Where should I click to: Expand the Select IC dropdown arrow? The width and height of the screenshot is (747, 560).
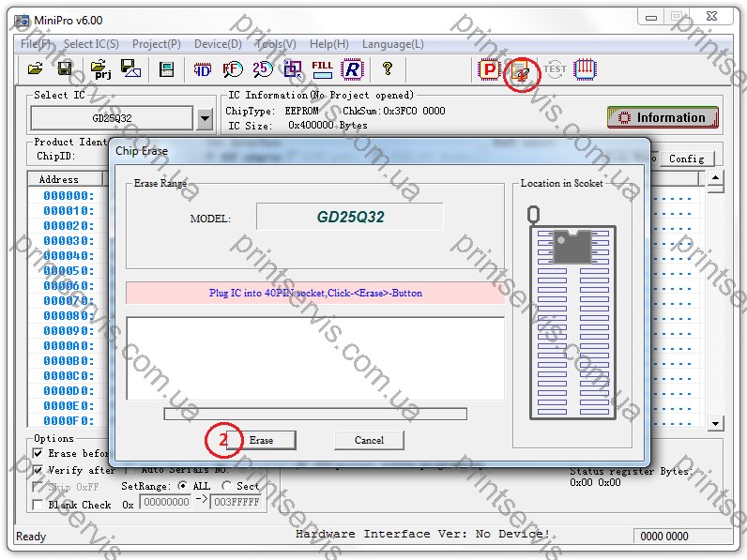(205, 118)
